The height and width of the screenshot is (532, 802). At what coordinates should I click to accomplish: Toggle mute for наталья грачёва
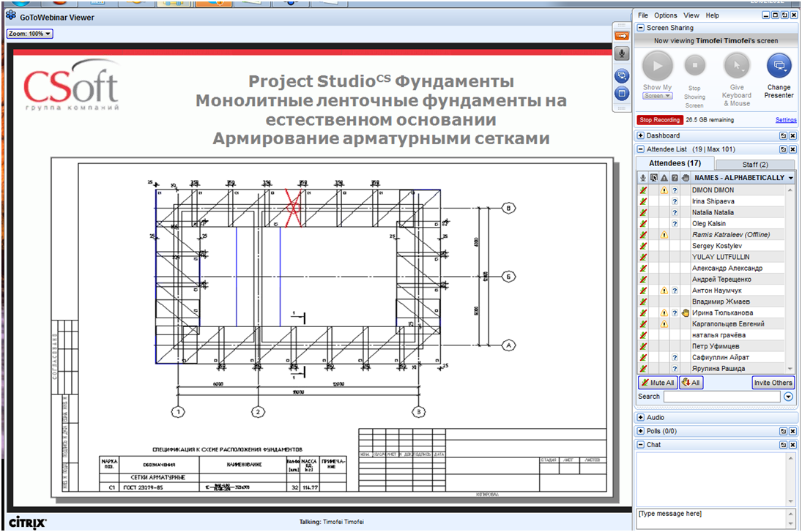tap(643, 335)
